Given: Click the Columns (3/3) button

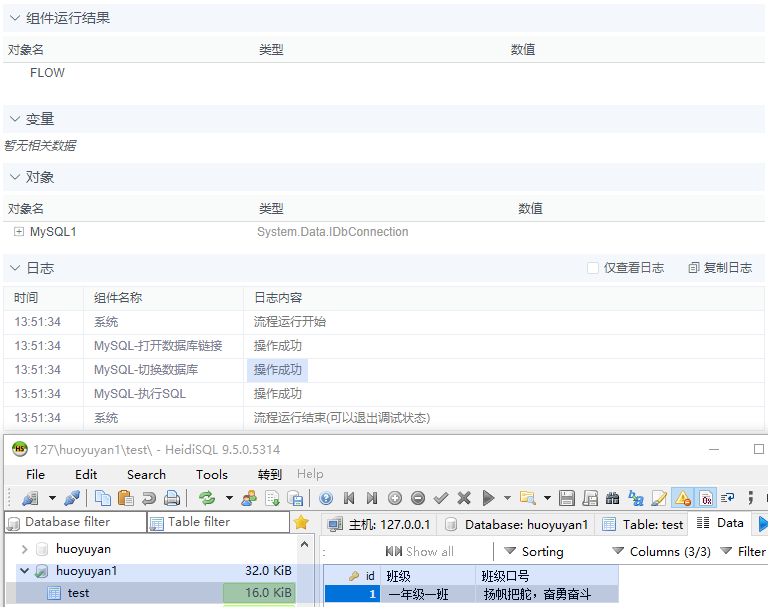Looking at the screenshot, I should pyautogui.click(x=662, y=552).
